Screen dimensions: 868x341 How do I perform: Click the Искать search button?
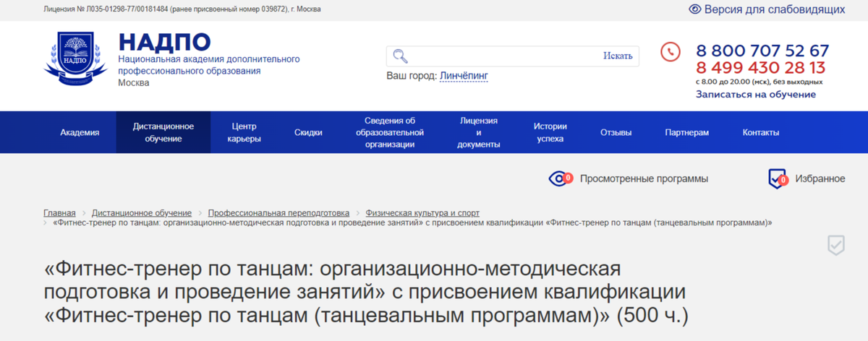(618, 56)
